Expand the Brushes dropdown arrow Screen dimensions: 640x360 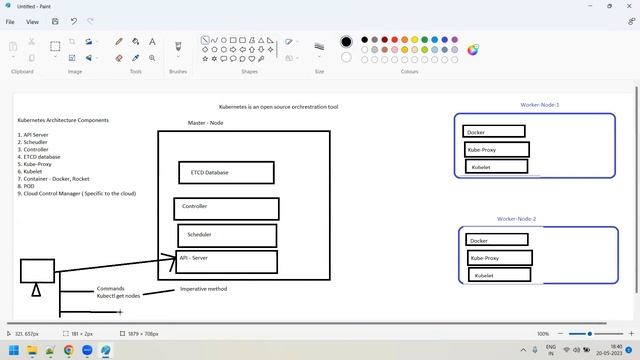pos(178,56)
